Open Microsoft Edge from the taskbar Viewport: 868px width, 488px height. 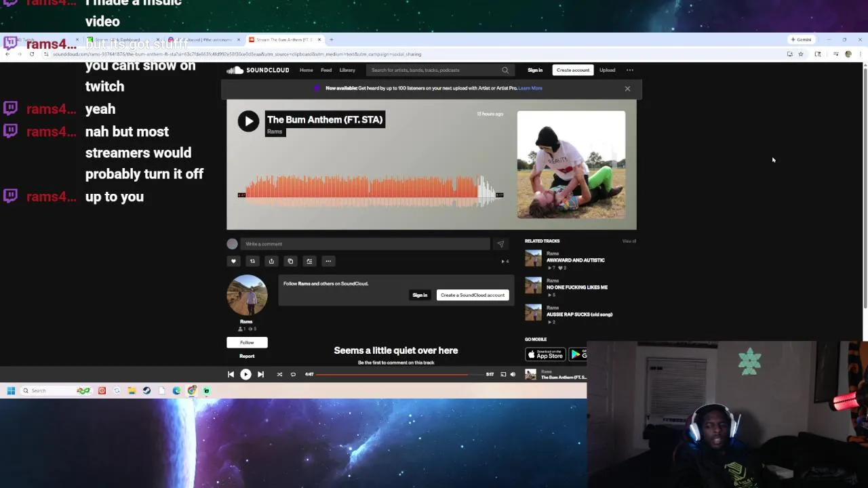click(176, 390)
